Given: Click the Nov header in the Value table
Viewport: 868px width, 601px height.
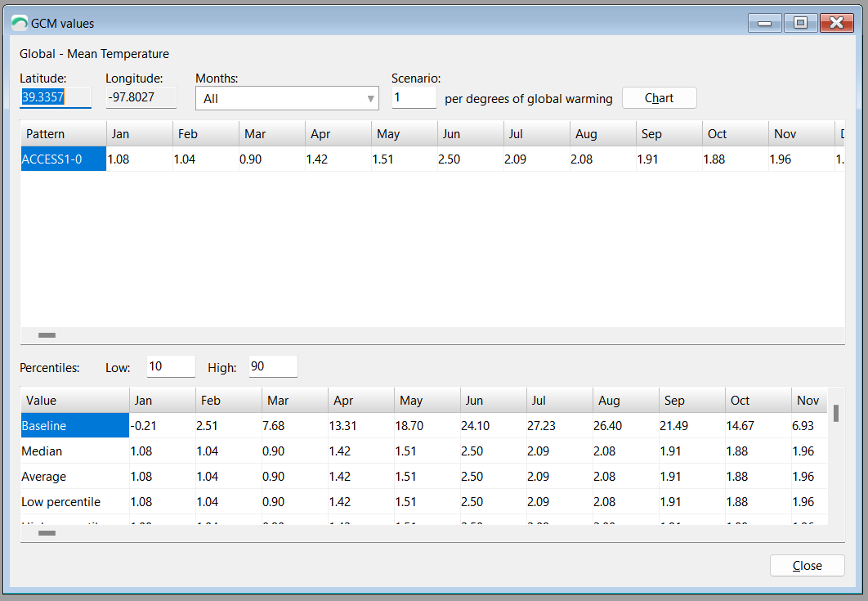Looking at the screenshot, I should (x=809, y=401).
